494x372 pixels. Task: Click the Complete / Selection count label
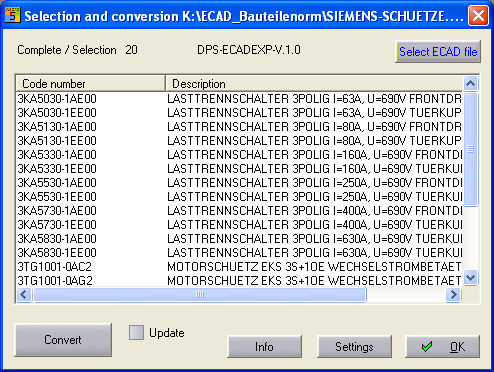click(x=77, y=50)
